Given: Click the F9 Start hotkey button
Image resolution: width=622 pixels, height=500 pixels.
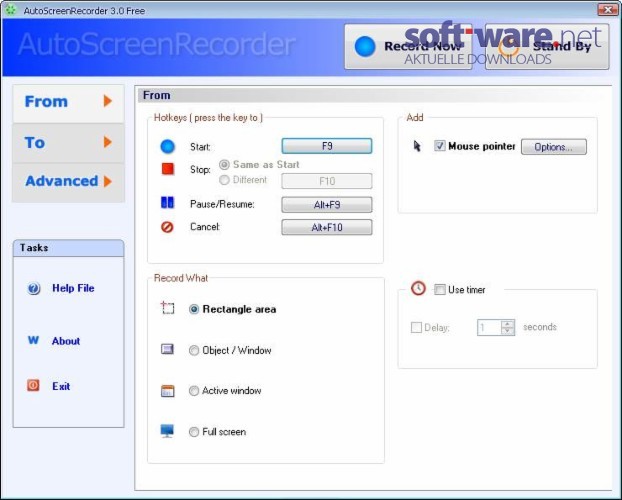Looking at the screenshot, I should pyautogui.click(x=327, y=146).
